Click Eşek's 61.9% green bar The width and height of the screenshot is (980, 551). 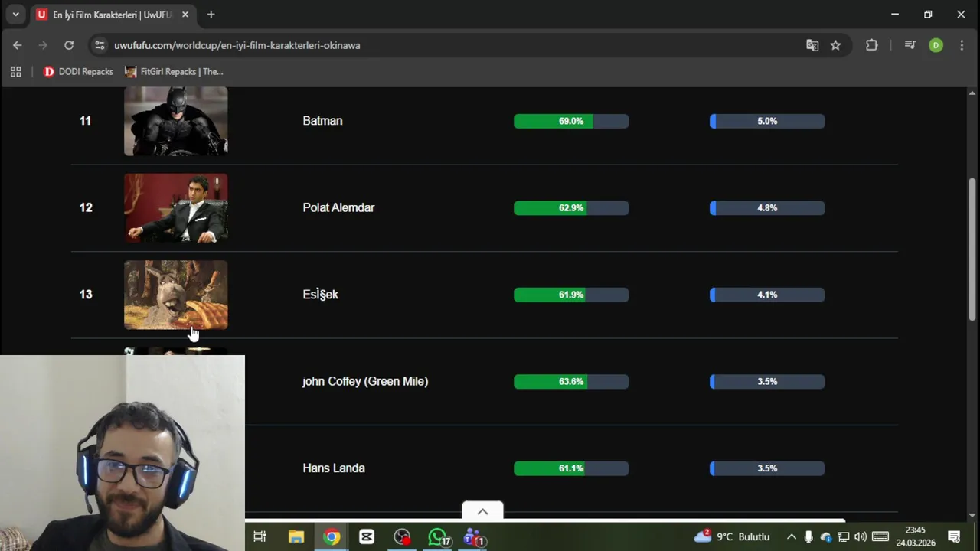pyautogui.click(x=571, y=295)
